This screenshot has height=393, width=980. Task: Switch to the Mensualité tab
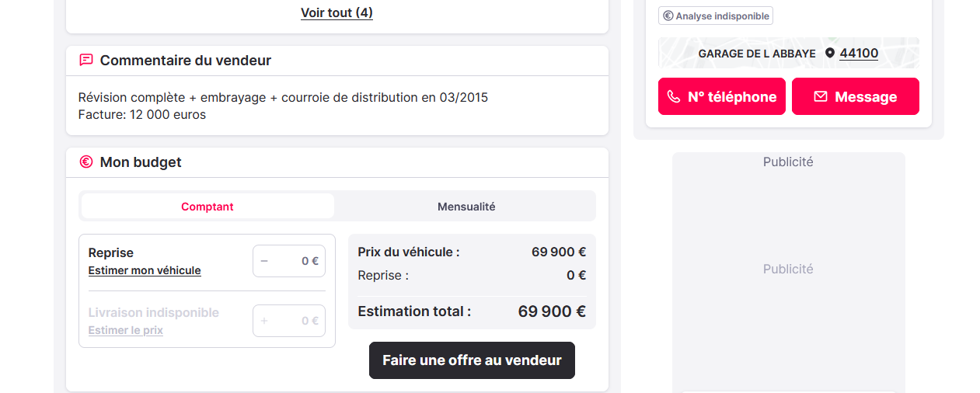pyautogui.click(x=466, y=207)
